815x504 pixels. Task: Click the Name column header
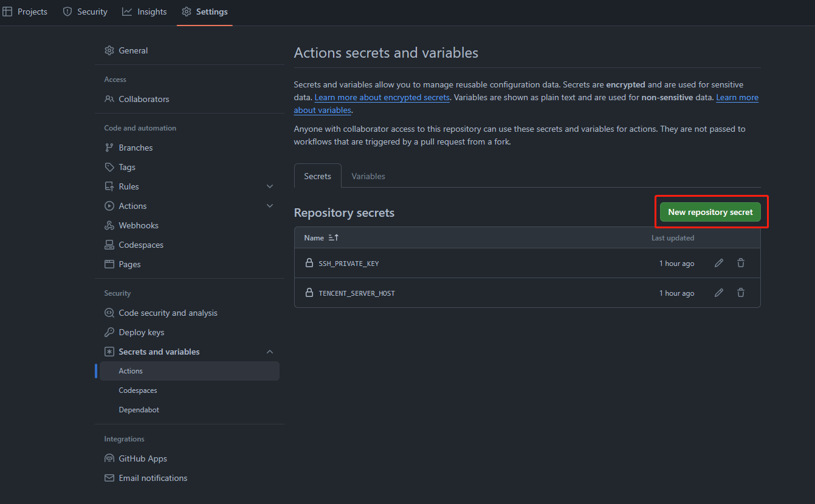314,238
